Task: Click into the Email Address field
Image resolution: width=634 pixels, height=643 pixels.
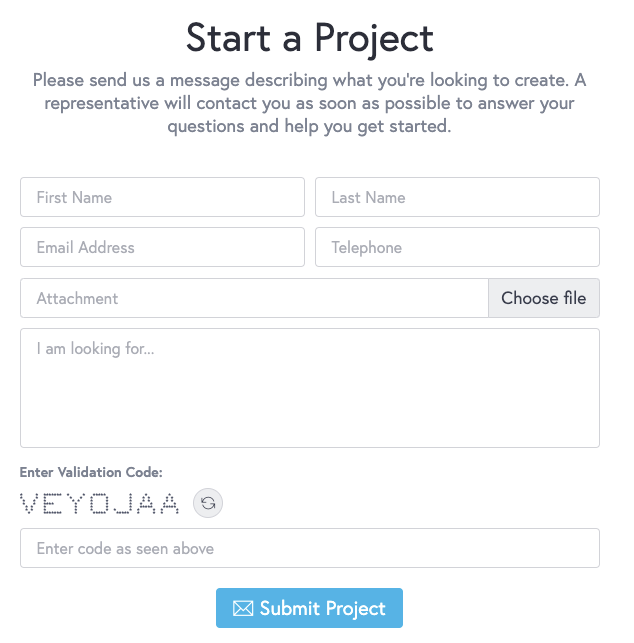Action: pos(162,247)
